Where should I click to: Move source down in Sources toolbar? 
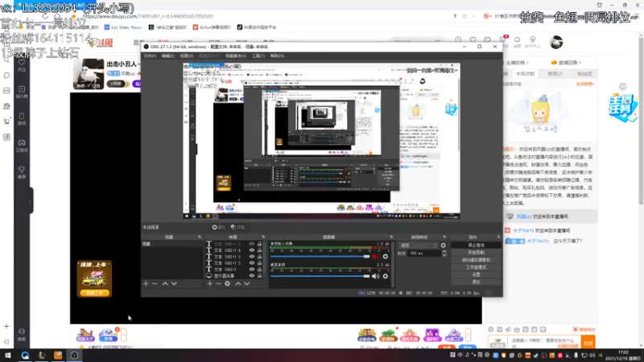coord(247,284)
